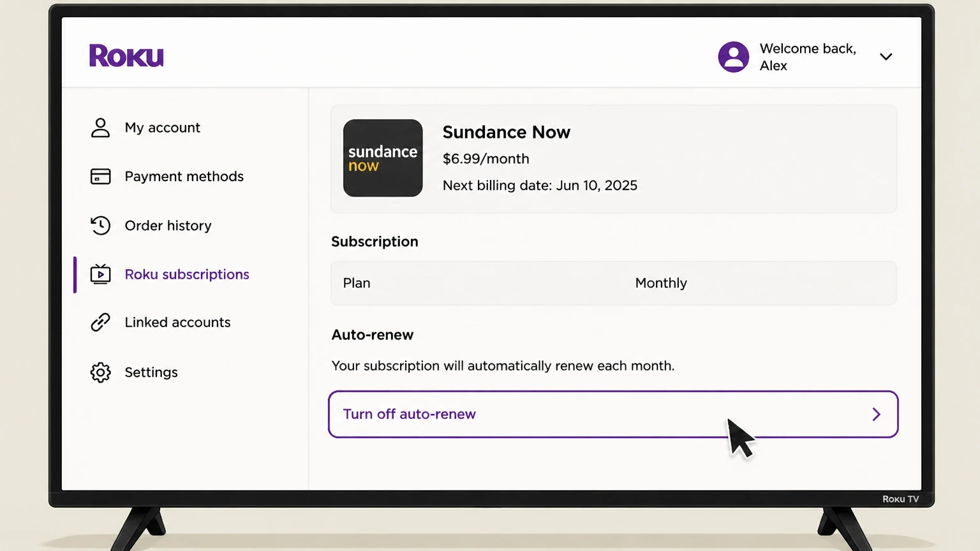Click the Sundance Now channel thumbnail
This screenshot has height=551, width=980.
coord(383,158)
